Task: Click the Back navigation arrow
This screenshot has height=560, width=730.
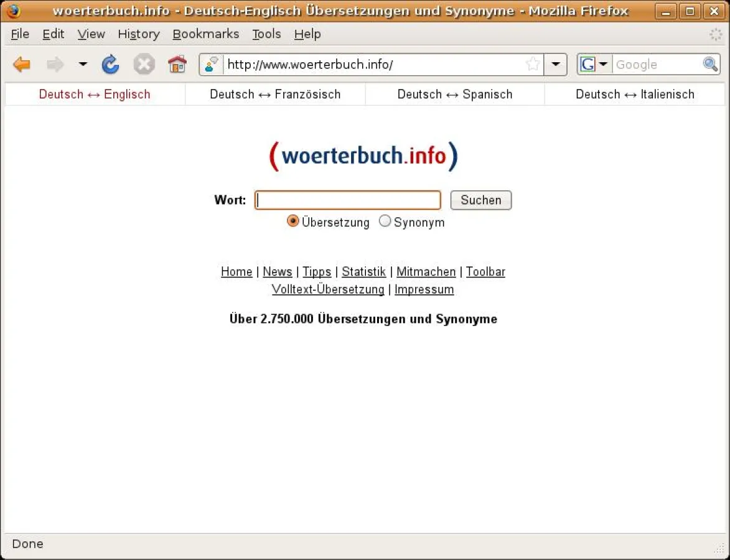Action: [x=21, y=64]
